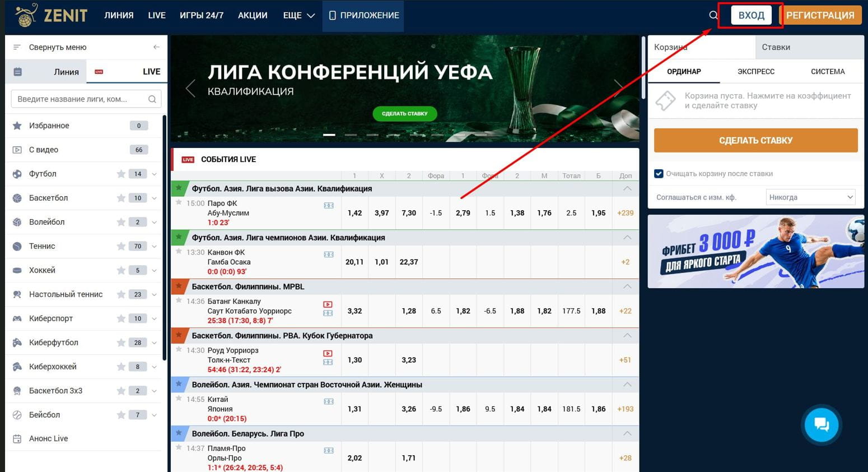Open match tracker icon for Китай–Япония match

click(329, 401)
